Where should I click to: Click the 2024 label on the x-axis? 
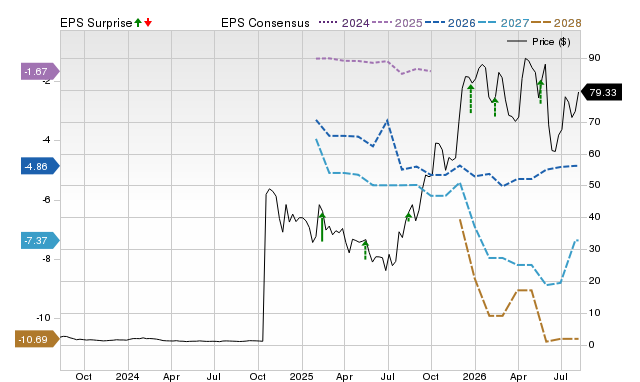tap(127, 376)
